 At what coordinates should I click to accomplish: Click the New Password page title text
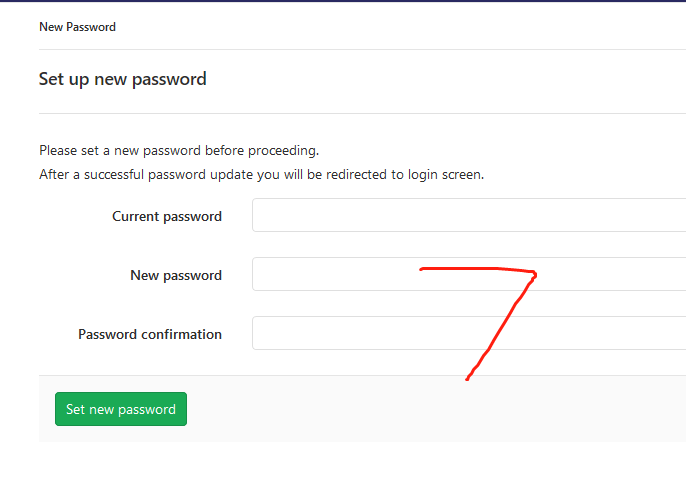click(x=77, y=27)
